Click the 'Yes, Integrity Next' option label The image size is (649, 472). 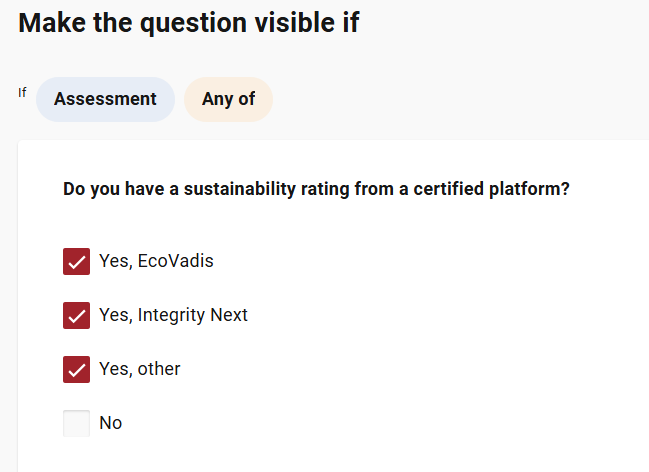(x=173, y=316)
